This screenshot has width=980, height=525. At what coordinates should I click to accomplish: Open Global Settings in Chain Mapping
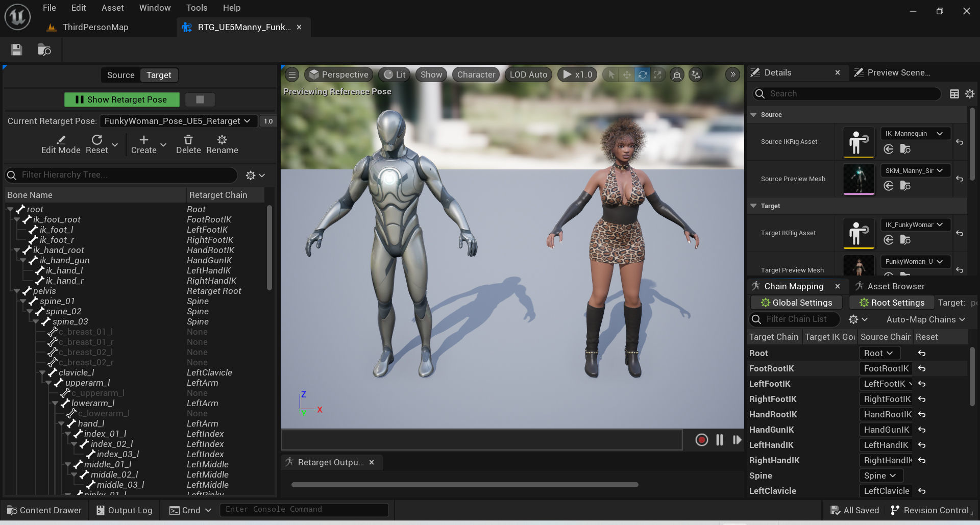(x=796, y=303)
